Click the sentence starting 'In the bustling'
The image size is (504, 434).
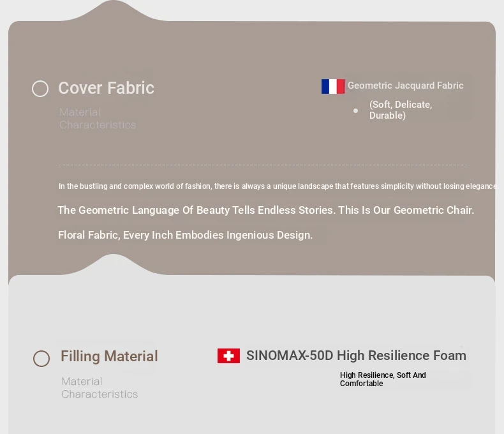point(278,186)
